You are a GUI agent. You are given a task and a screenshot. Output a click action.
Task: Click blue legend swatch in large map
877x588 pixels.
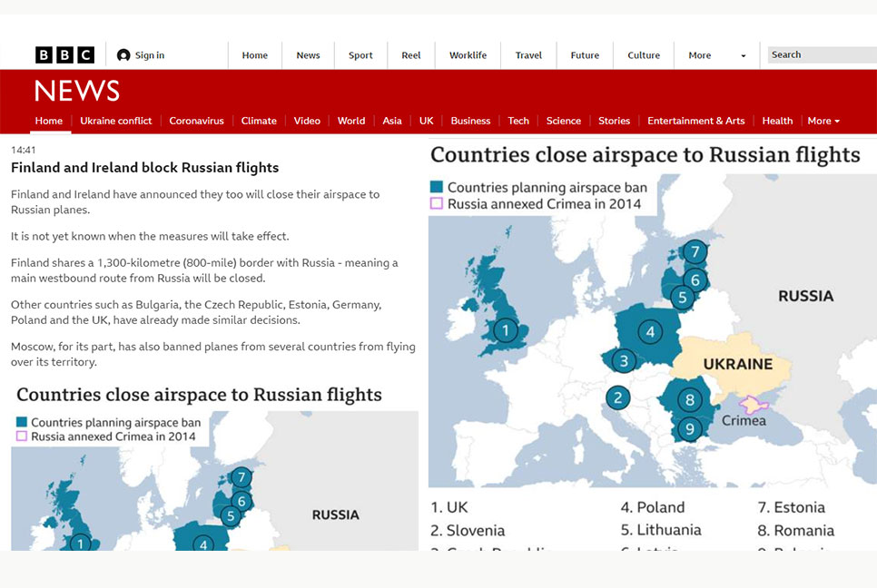(x=437, y=187)
